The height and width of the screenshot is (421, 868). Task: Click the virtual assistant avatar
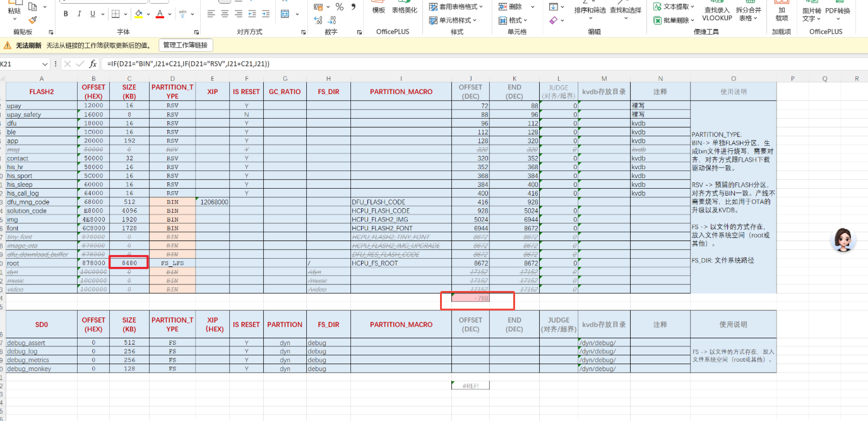pos(844,240)
